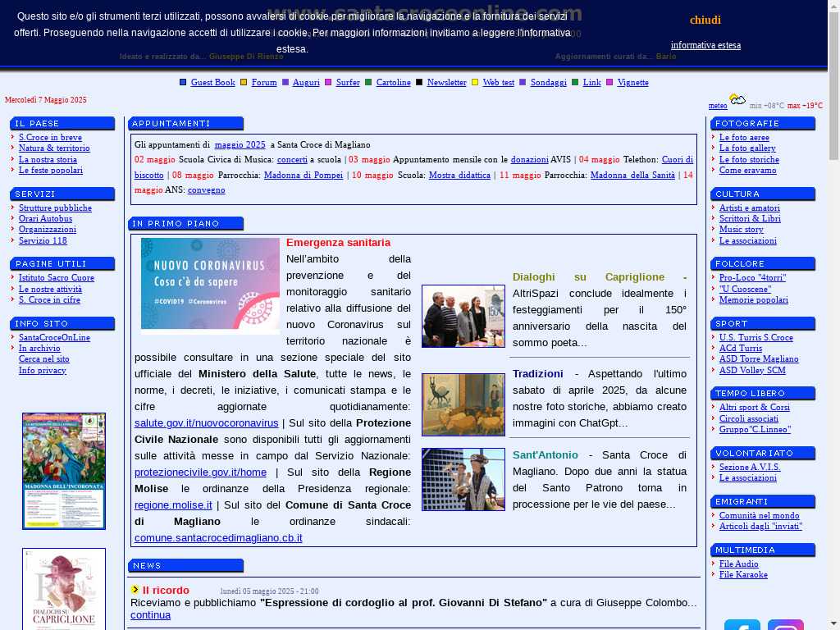
Task: Open La foto gallery
Action: 747,148
